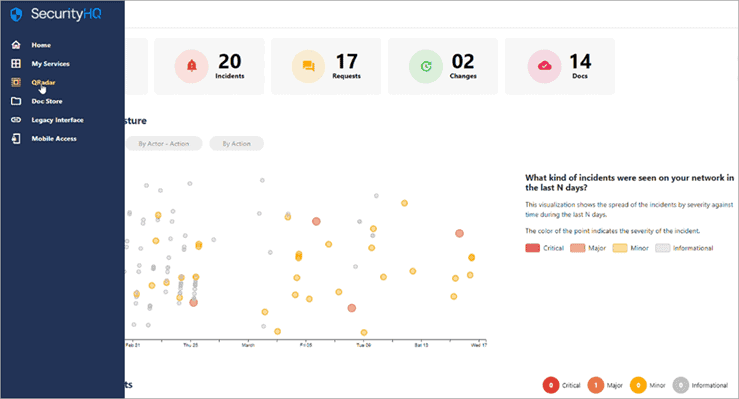Viewport: 739px width, 399px height.
Task: Open the 17 Requests card
Action: tap(326, 66)
